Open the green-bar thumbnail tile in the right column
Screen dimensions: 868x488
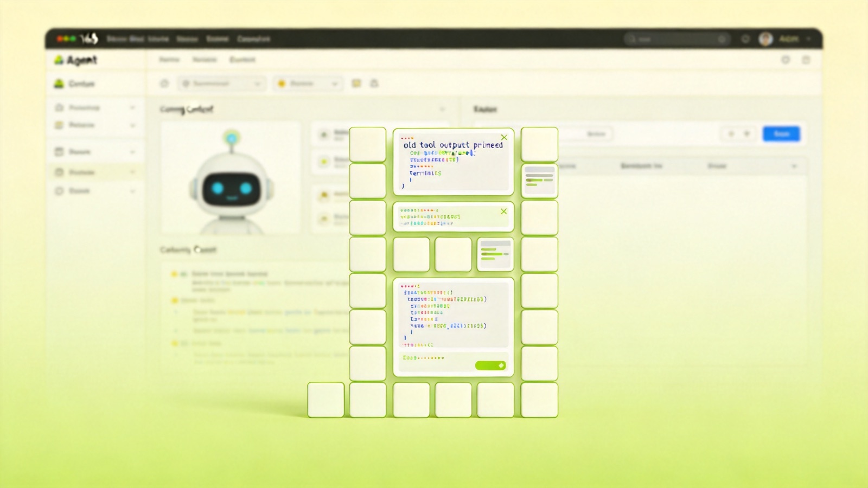[539, 181]
